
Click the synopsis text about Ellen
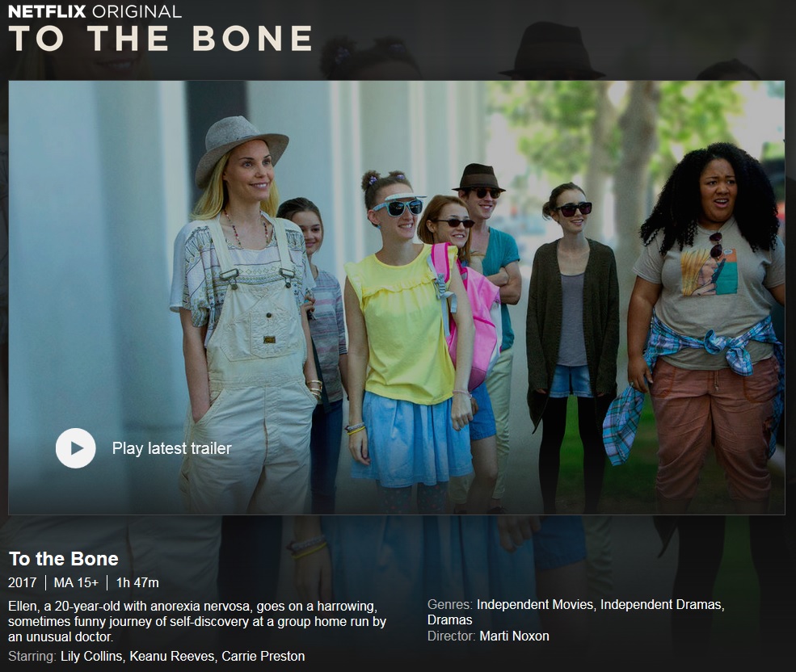(x=197, y=621)
